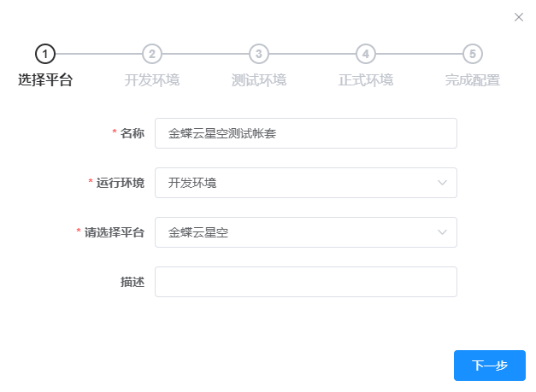
Task: Click the step 4 circle icon
Action: click(x=366, y=54)
